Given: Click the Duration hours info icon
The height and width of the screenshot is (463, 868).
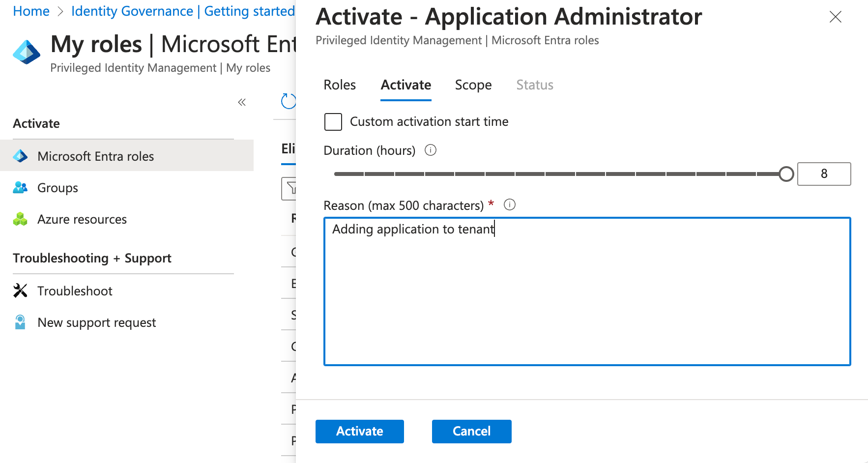Looking at the screenshot, I should [x=431, y=150].
